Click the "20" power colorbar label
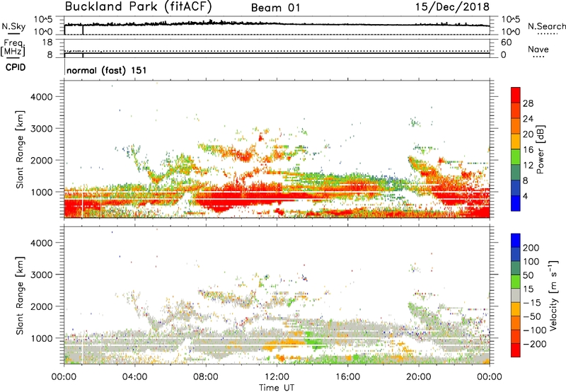Viewport: 566px width, 392px height. (528, 134)
